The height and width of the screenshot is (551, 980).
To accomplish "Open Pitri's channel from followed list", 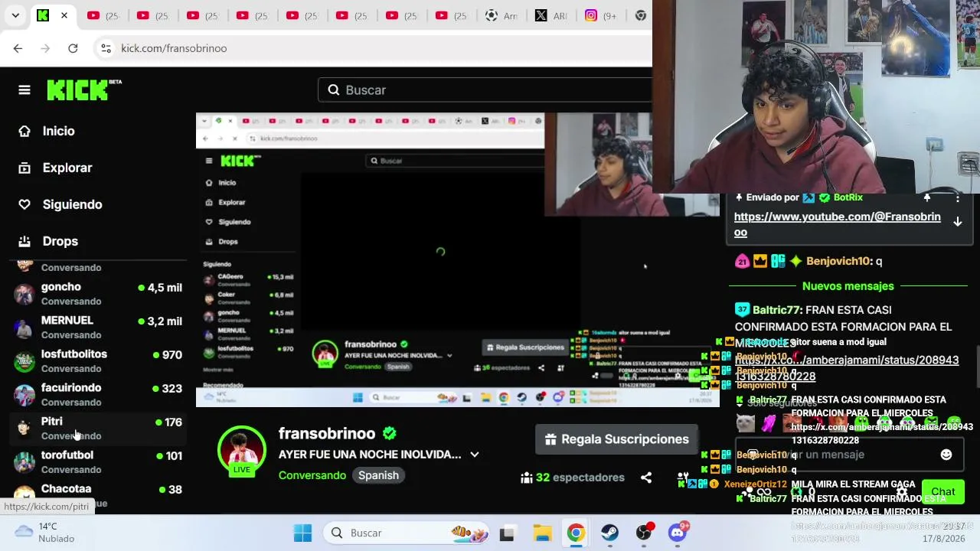I will (x=98, y=429).
